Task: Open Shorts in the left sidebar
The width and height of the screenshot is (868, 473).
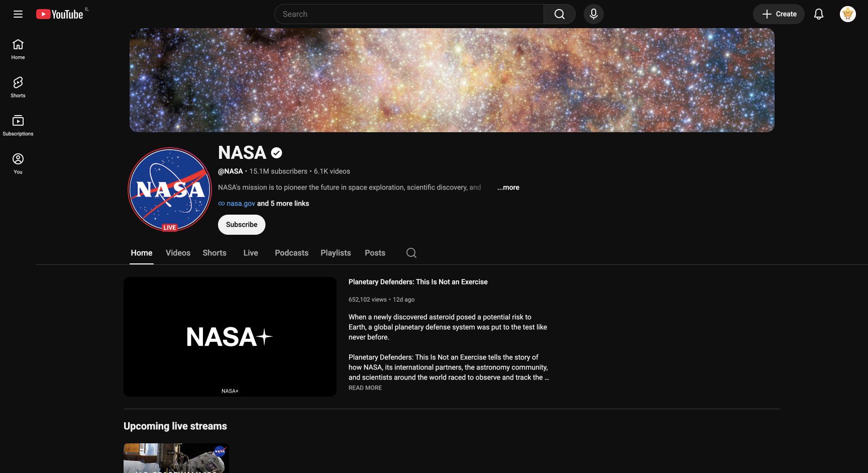Action: [x=18, y=87]
